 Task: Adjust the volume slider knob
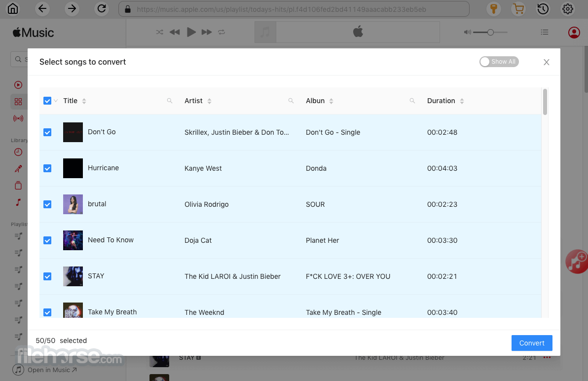pos(490,32)
